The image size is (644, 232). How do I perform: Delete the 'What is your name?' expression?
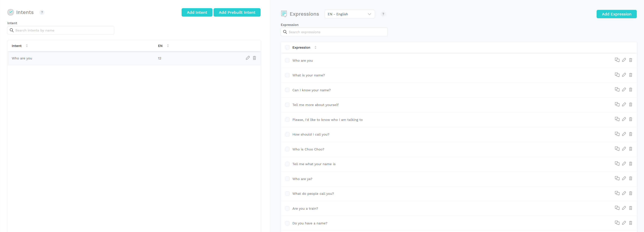tap(630, 75)
